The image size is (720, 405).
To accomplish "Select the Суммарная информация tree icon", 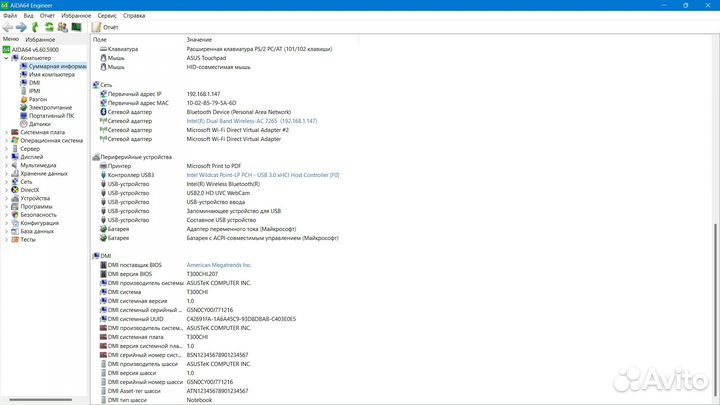I will point(23,66).
